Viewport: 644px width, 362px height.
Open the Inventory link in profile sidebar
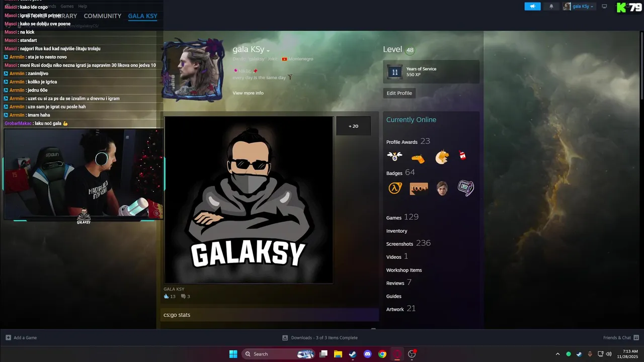[x=396, y=231]
